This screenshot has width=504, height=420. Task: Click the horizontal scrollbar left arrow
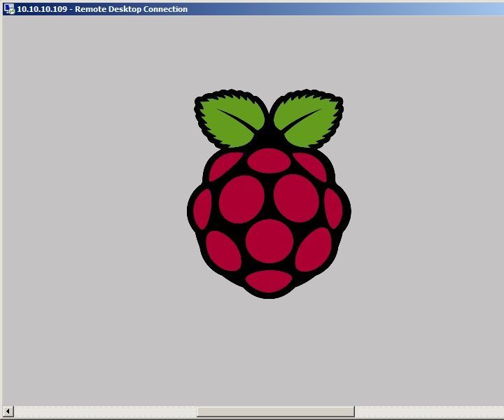pos(8,411)
